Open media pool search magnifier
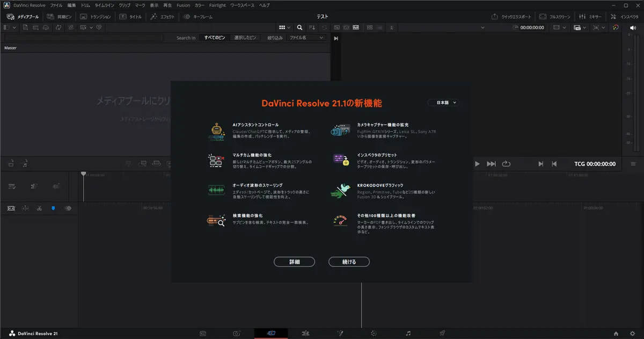644x339 pixels. point(299,27)
